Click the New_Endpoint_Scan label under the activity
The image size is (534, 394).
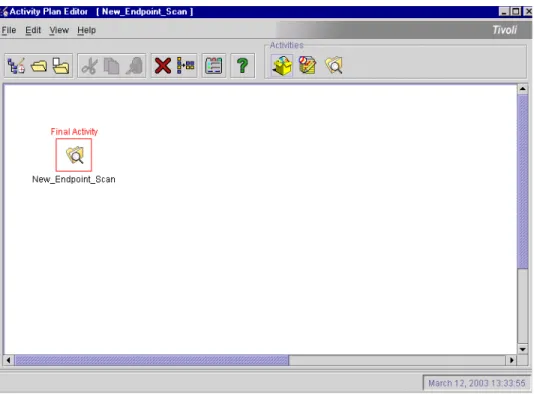pos(74,179)
